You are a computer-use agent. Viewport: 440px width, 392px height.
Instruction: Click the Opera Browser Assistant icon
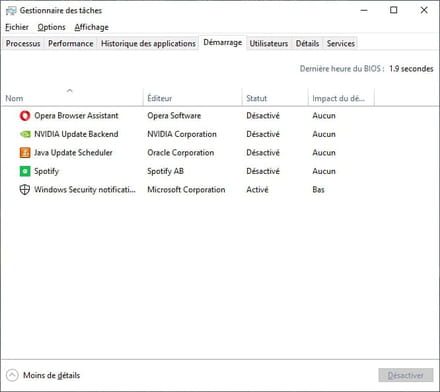pyautogui.click(x=25, y=116)
